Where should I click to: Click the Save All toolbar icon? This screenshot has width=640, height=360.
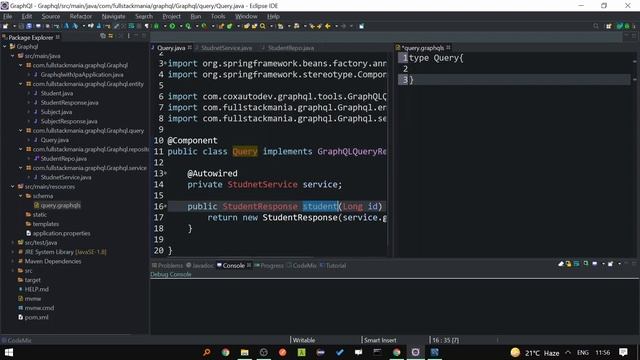[29, 26]
